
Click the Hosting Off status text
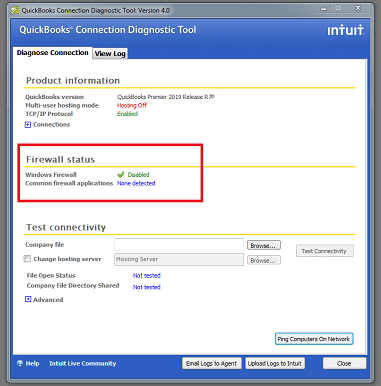click(x=132, y=105)
